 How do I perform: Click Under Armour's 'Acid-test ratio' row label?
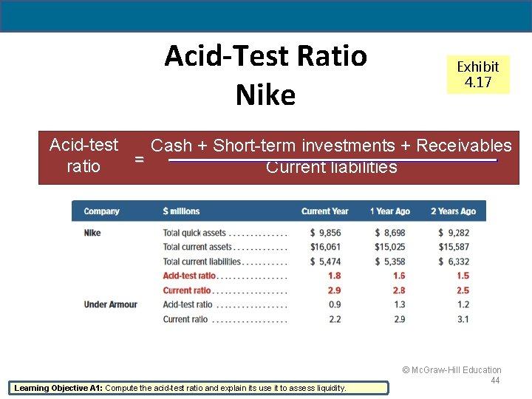[187, 304]
